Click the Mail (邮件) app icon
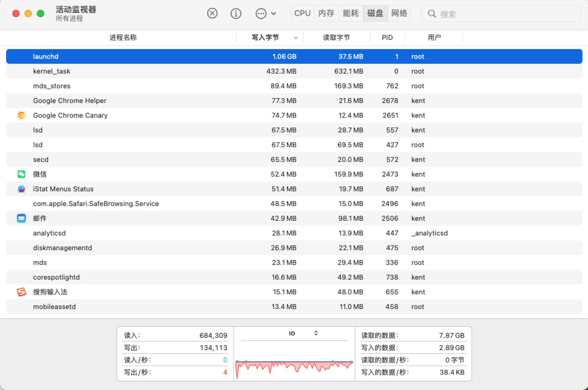 pos(21,218)
